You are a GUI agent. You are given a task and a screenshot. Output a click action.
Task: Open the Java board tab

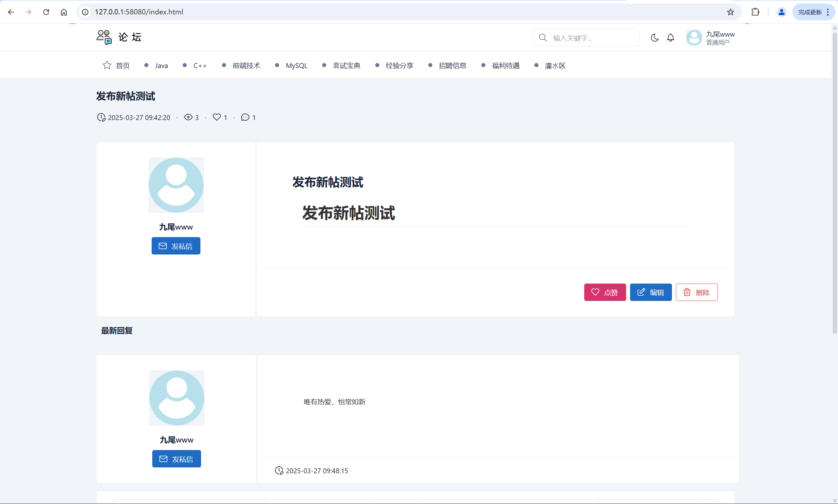click(161, 65)
